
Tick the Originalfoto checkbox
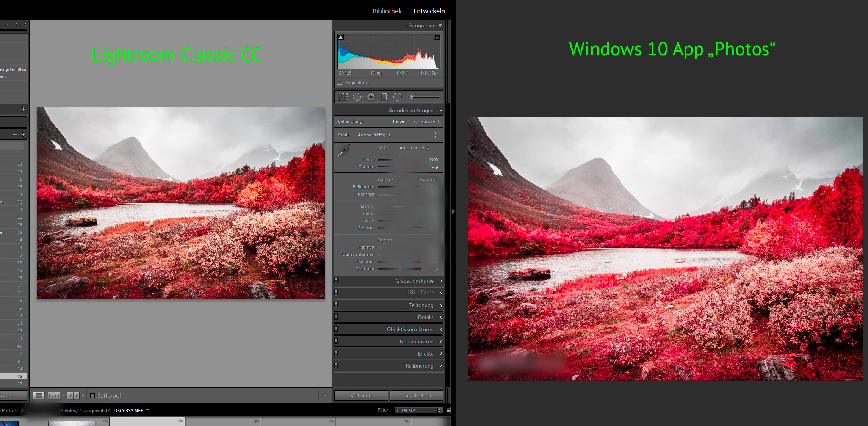tap(340, 83)
